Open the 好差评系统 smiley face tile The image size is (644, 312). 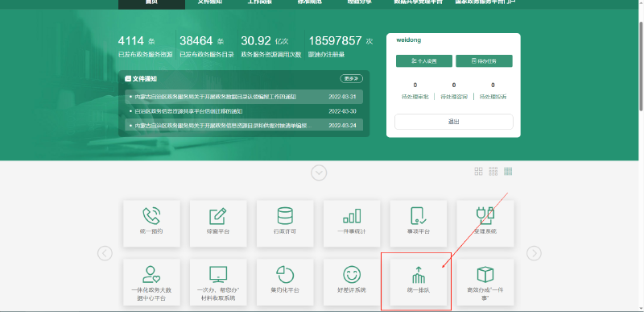352,282
